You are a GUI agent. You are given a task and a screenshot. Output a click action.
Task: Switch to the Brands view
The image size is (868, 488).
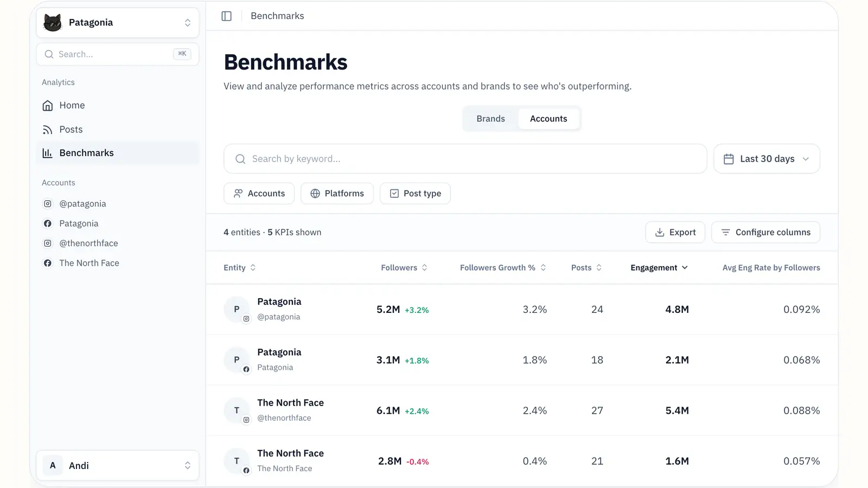(x=490, y=119)
